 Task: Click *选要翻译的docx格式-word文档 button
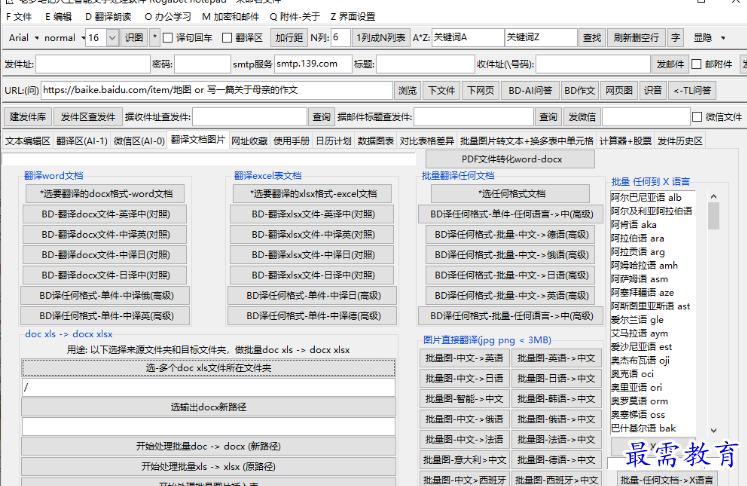pyautogui.click(x=106, y=194)
